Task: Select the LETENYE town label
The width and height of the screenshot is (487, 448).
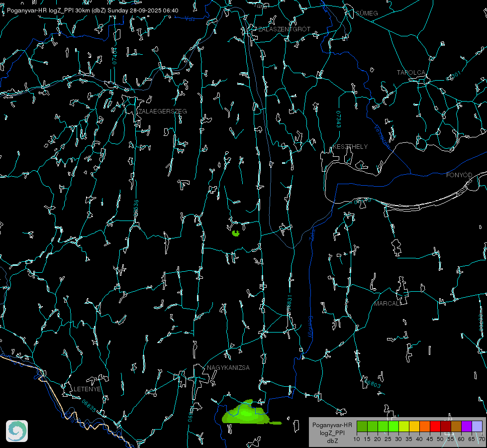Action: click(87, 389)
